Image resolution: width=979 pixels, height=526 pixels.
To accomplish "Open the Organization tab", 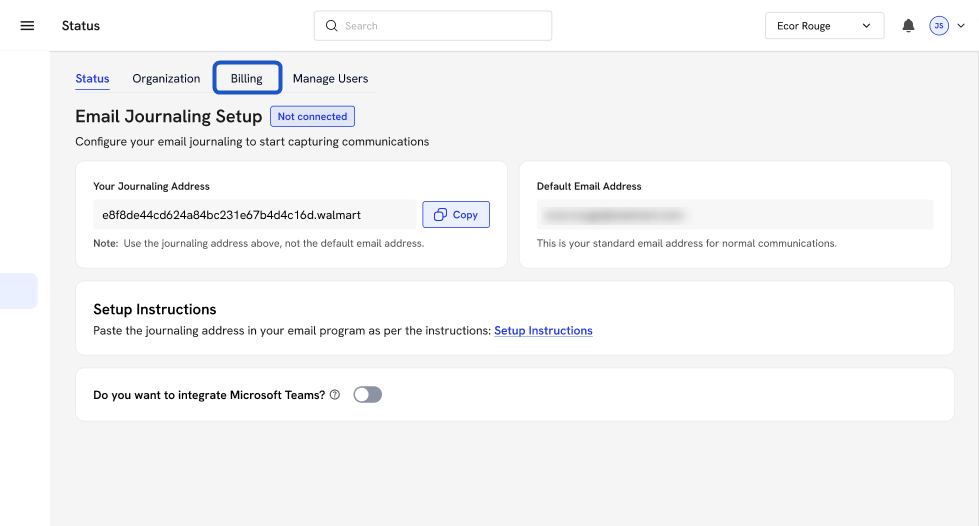I will (x=166, y=78).
